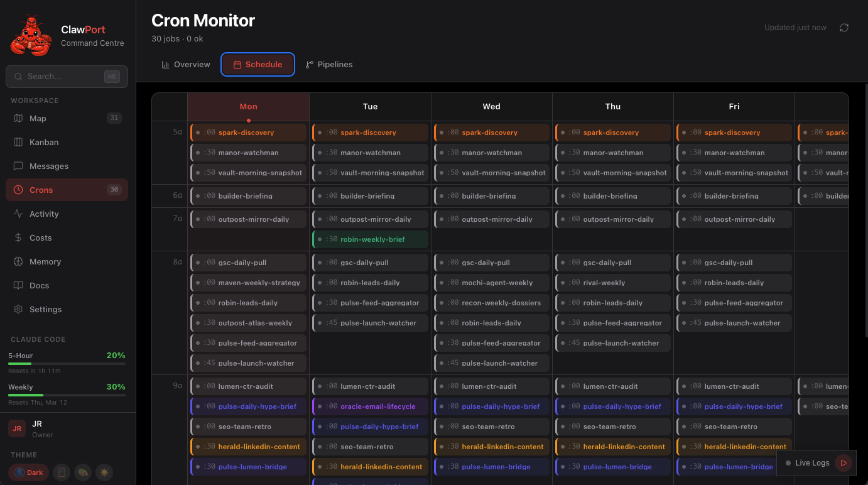Open the Live Logs panel

tap(811, 463)
